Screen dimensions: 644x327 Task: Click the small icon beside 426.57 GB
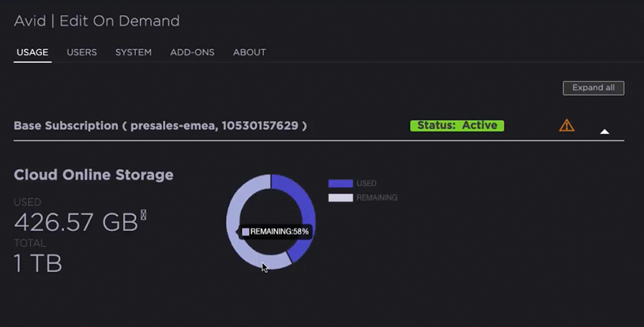[143, 215]
